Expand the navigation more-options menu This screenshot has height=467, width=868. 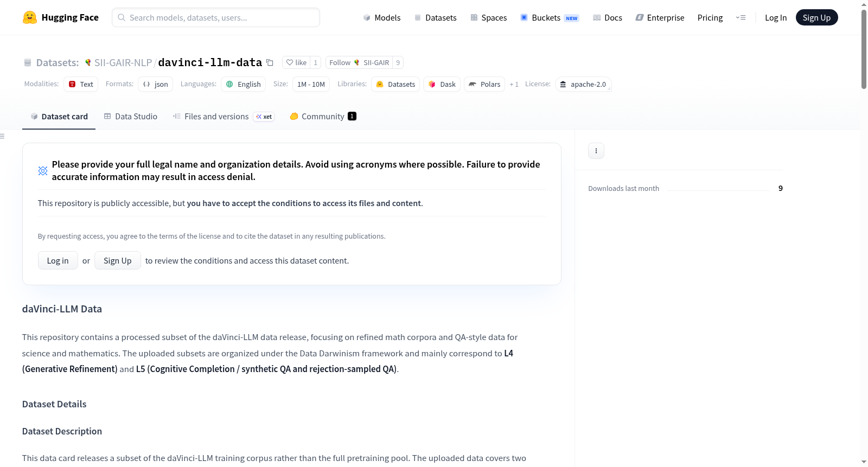(741, 17)
